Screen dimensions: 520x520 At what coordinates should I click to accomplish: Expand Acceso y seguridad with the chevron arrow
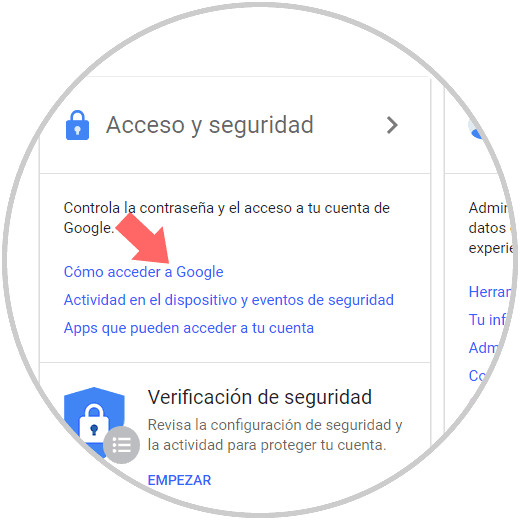[x=392, y=125]
